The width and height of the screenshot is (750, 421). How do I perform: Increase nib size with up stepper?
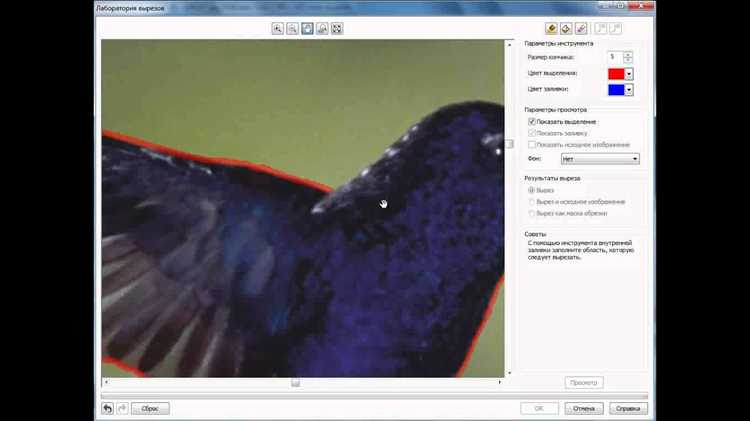[628, 54]
